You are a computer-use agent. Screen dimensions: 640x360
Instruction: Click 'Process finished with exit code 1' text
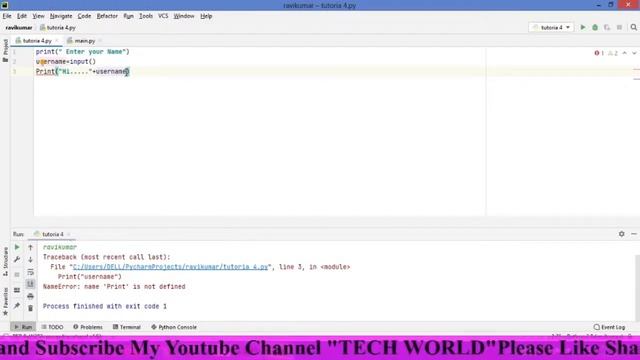[x=104, y=306]
